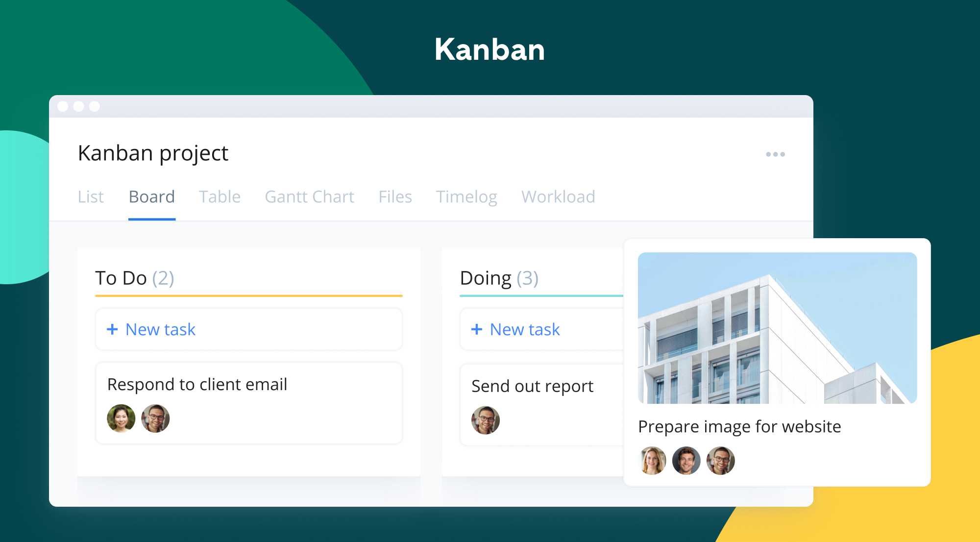This screenshot has height=542, width=980.
Task: Click the blonde assignee avatar on Prepare image for website
Action: tap(652, 460)
